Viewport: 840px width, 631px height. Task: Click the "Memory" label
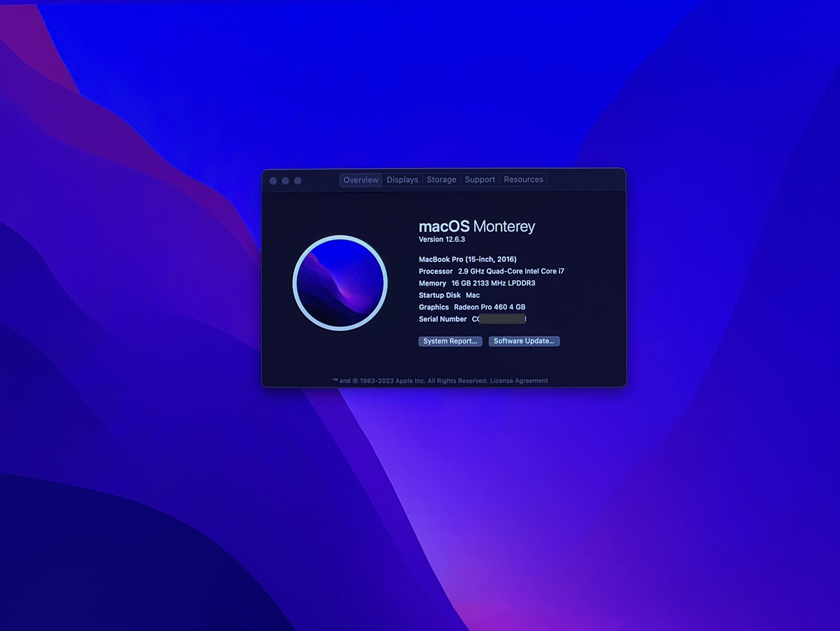point(432,283)
